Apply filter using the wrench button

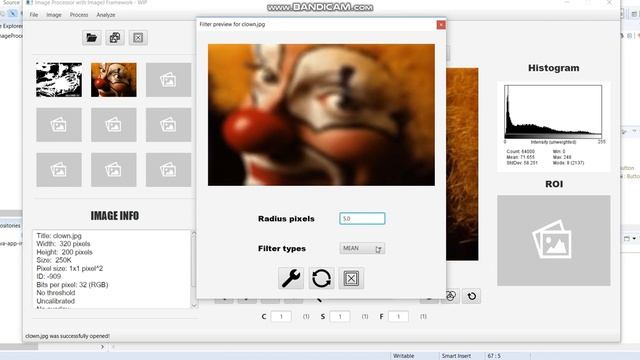(291, 278)
